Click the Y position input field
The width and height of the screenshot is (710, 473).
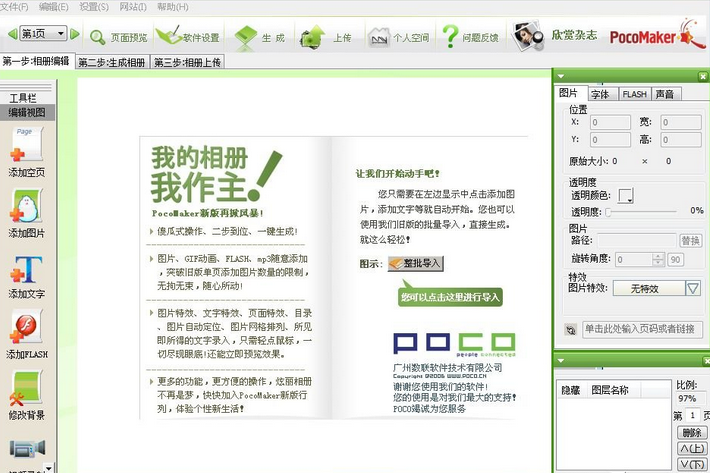(x=610, y=140)
